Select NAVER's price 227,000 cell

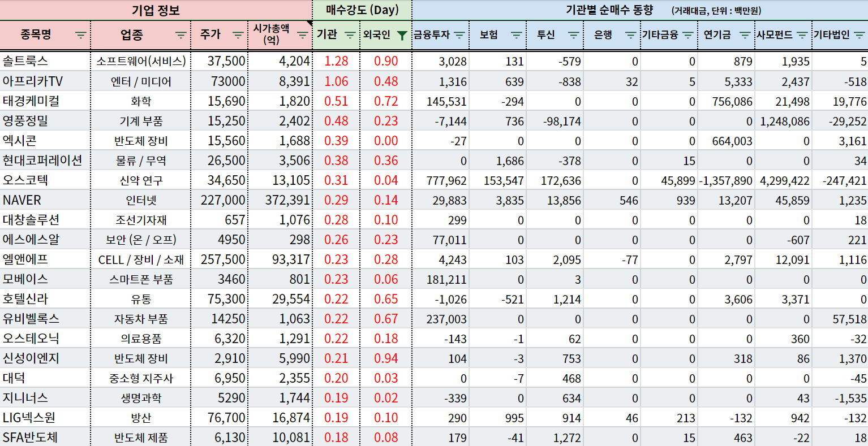[220, 200]
